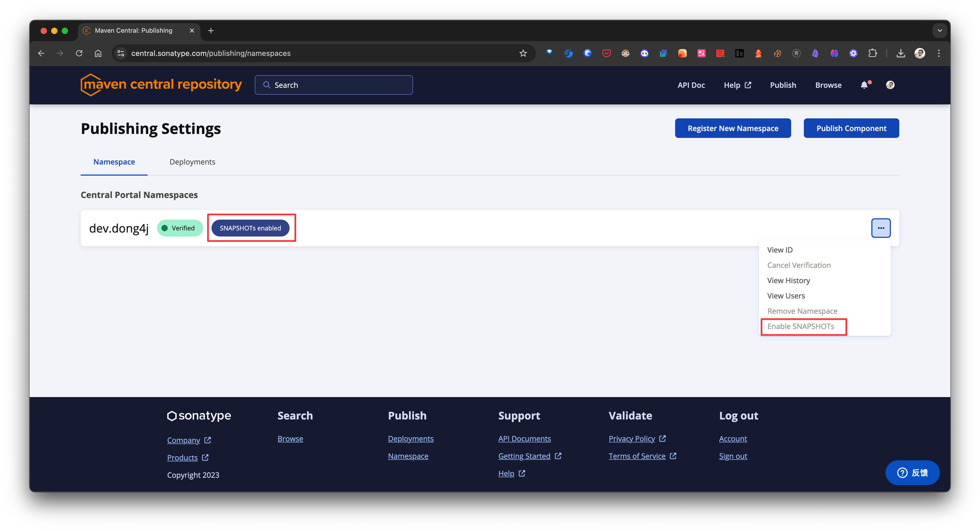Click Publish Component button

pyautogui.click(x=851, y=128)
